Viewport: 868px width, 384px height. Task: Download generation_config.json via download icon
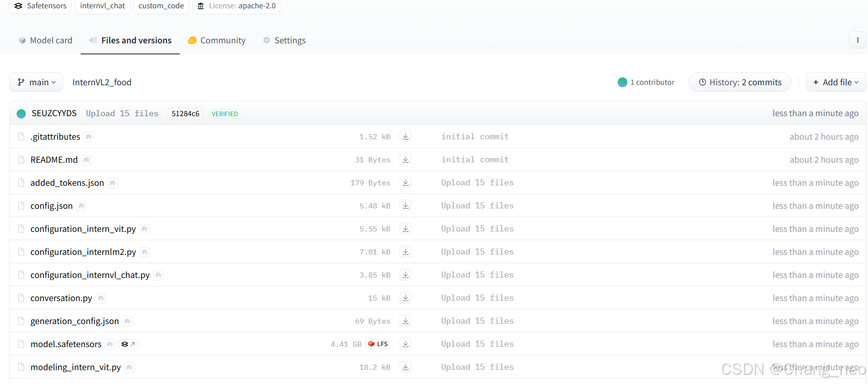pyautogui.click(x=406, y=321)
